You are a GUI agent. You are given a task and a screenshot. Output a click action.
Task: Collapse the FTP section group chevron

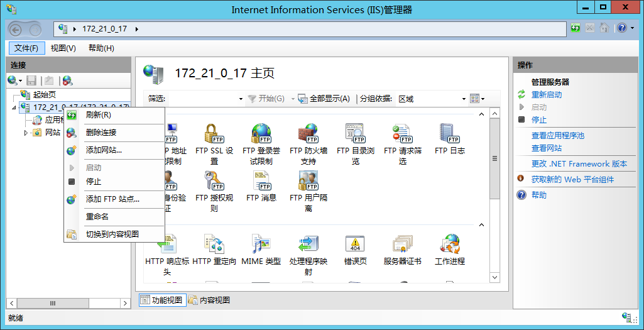[482, 114]
